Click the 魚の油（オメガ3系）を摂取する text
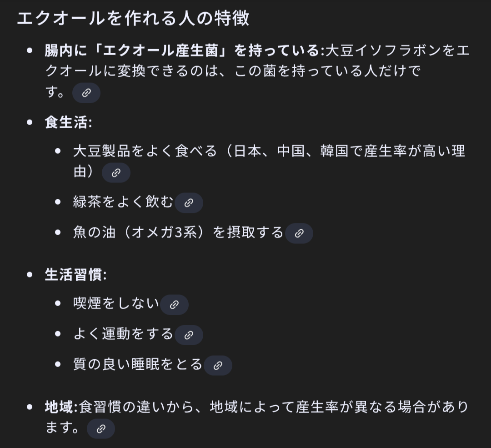 click(x=178, y=233)
